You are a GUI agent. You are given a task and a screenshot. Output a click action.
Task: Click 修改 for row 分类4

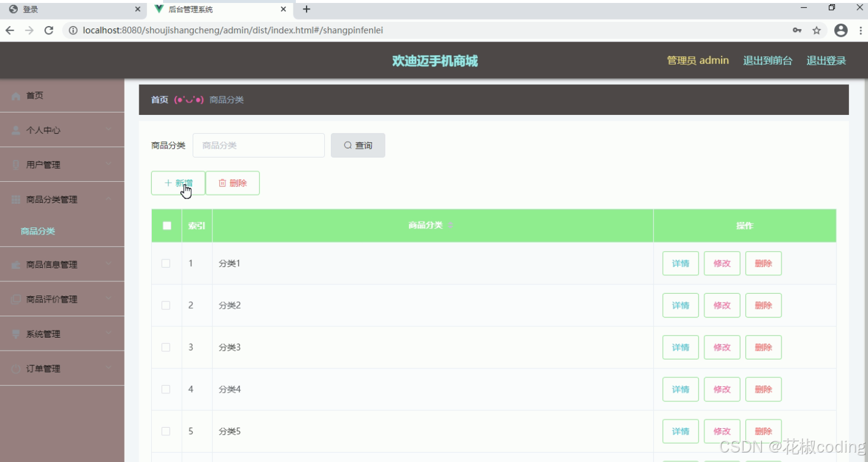point(722,389)
